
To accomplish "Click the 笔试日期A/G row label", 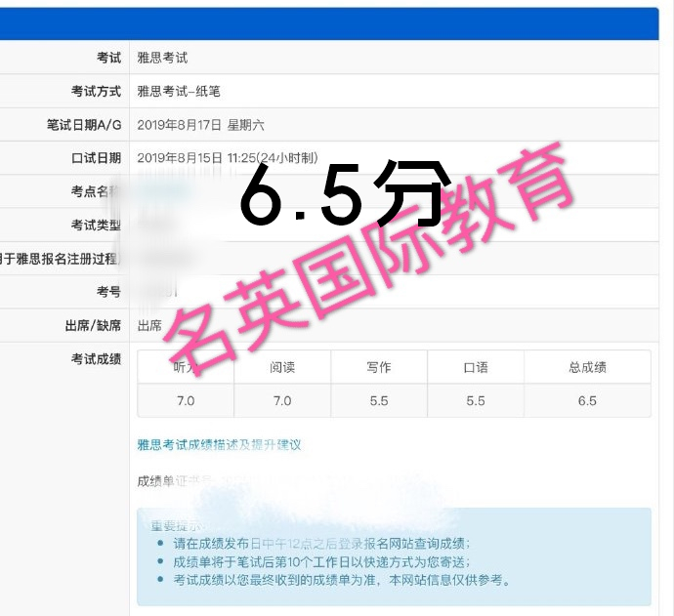I will 84,125.
